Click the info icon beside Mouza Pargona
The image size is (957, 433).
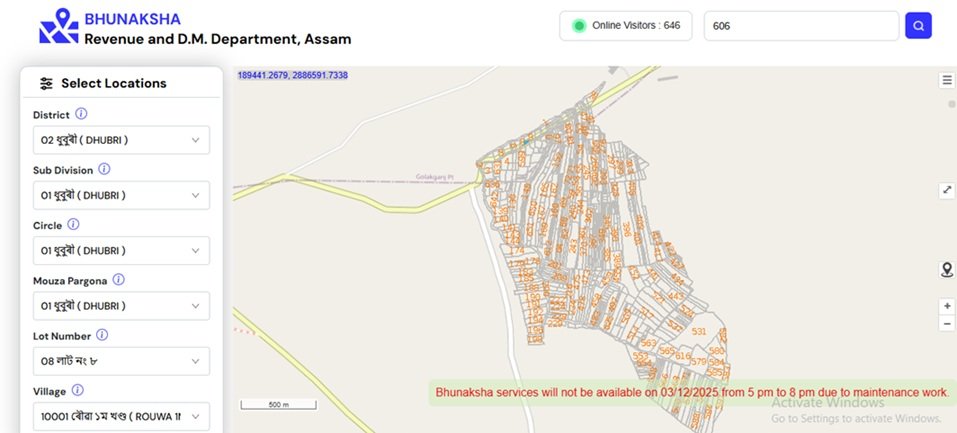click(118, 279)
